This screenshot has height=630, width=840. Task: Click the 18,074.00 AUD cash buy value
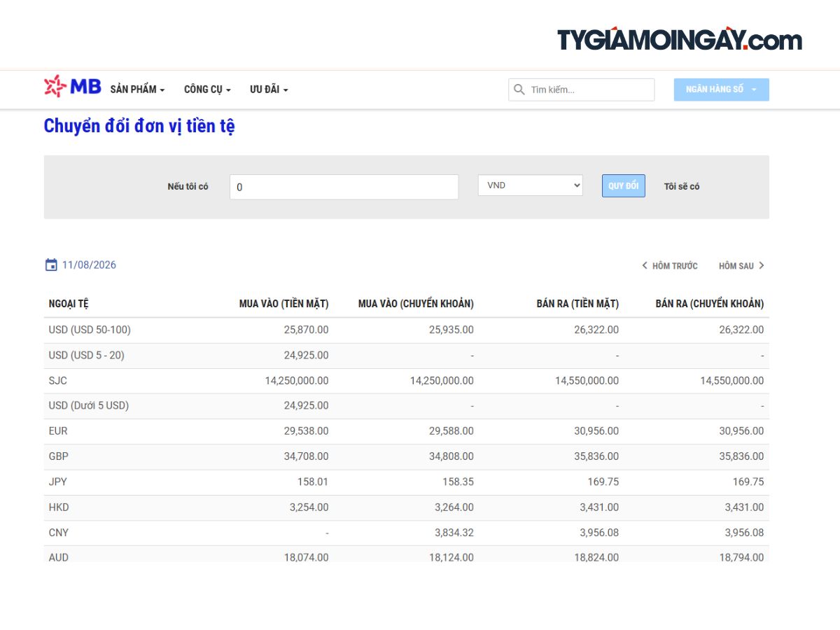(306, 557)
